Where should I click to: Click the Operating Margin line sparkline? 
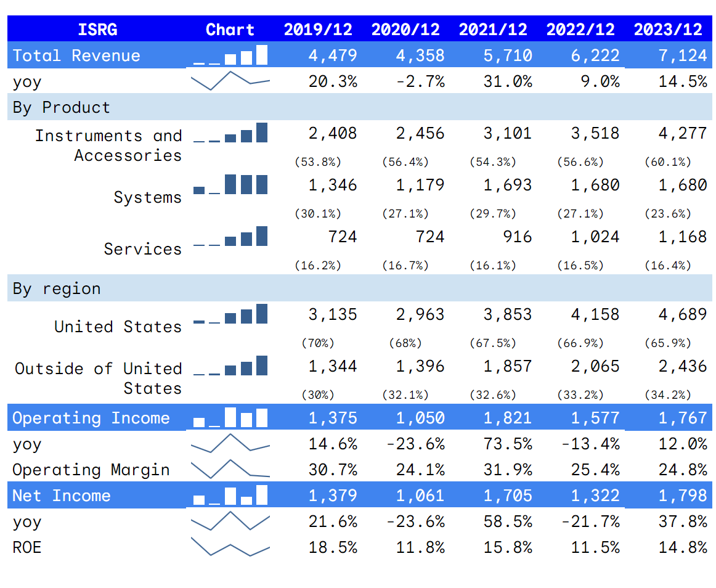coord(230,469)
